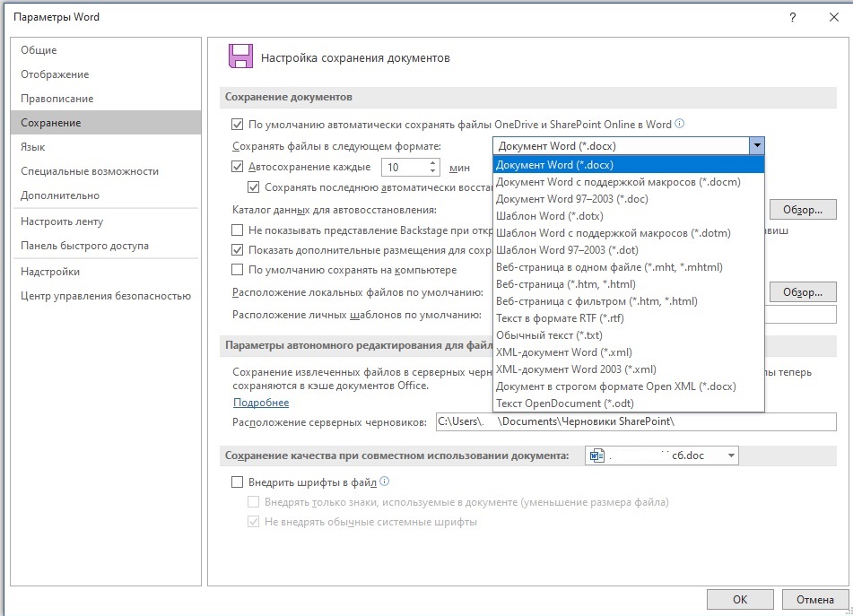Choose 'Текст в формате RTF (*.rtf)'
The height and width of the screenshot is (616, 853).
629,318
